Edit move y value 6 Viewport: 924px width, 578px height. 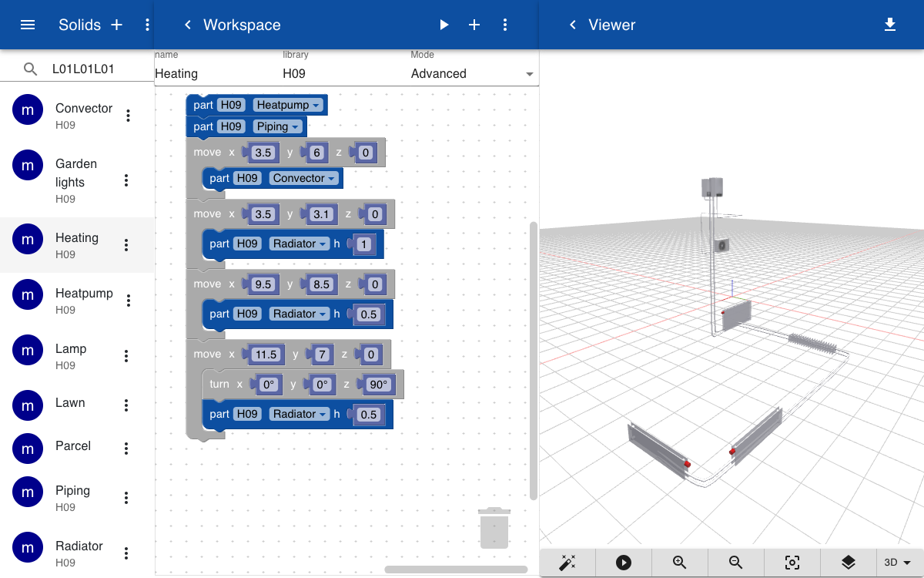[x=316, y=153]
